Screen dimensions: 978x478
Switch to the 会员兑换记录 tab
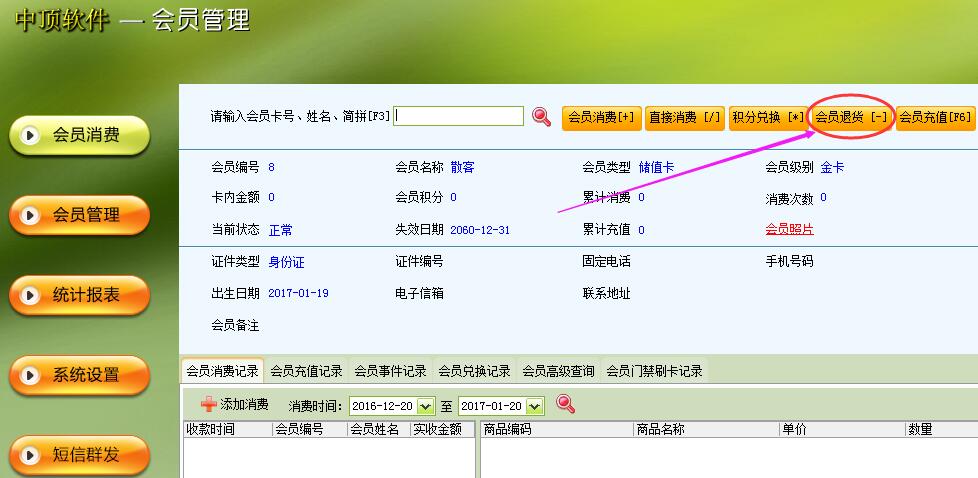pos(474,371)
